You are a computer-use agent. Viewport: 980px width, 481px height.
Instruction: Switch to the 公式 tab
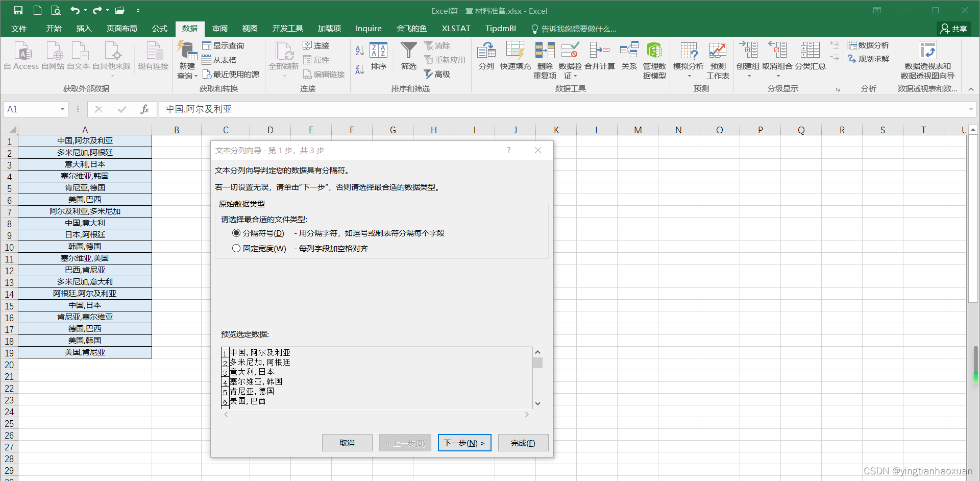pyautogui.click(x=160, y=29)
